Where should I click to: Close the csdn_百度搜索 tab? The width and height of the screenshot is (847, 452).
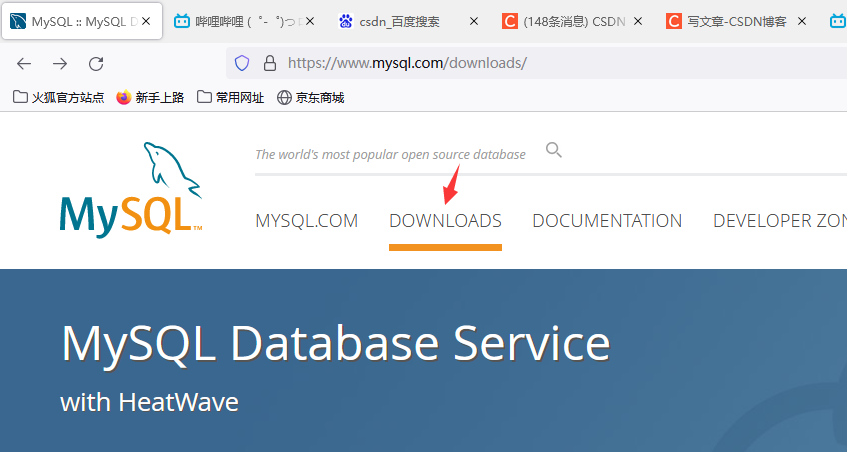474,22
